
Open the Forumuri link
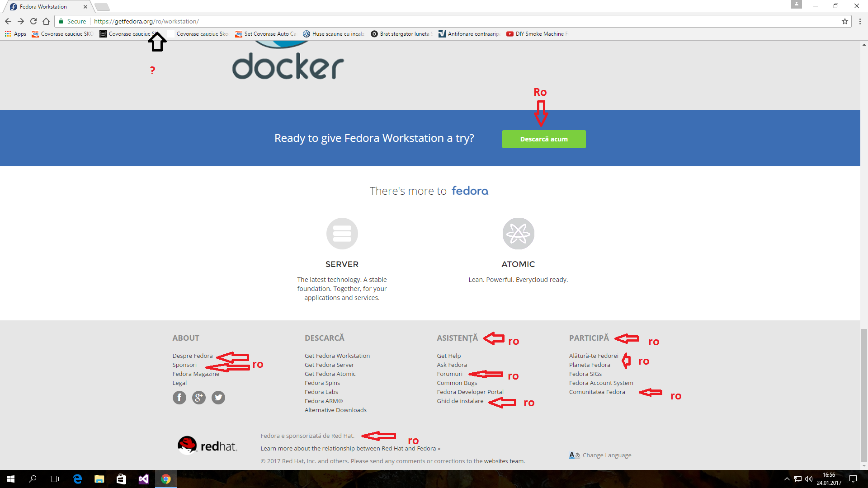click(450, 374)
